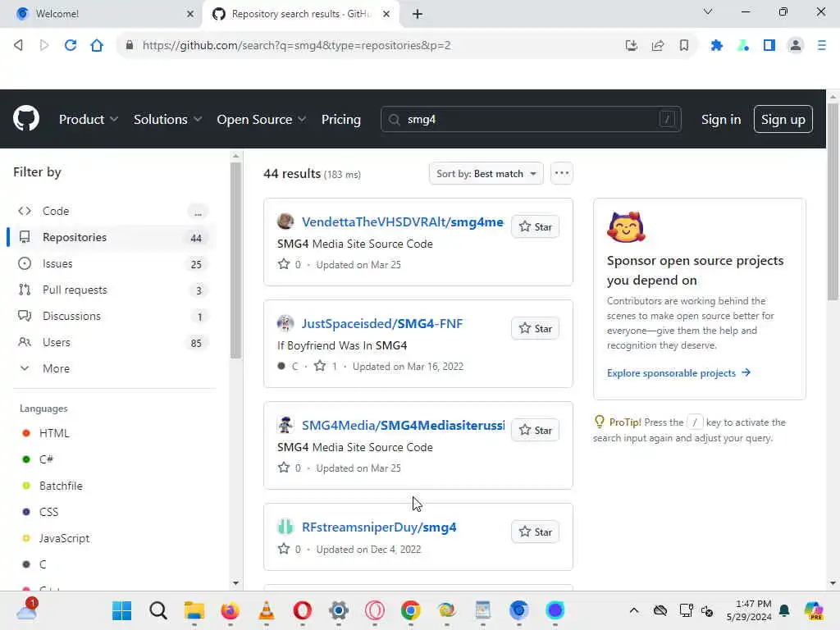This screenshot has height=630, width=840.
Task: Filter by CSS language
Action: tap(48, 512)
